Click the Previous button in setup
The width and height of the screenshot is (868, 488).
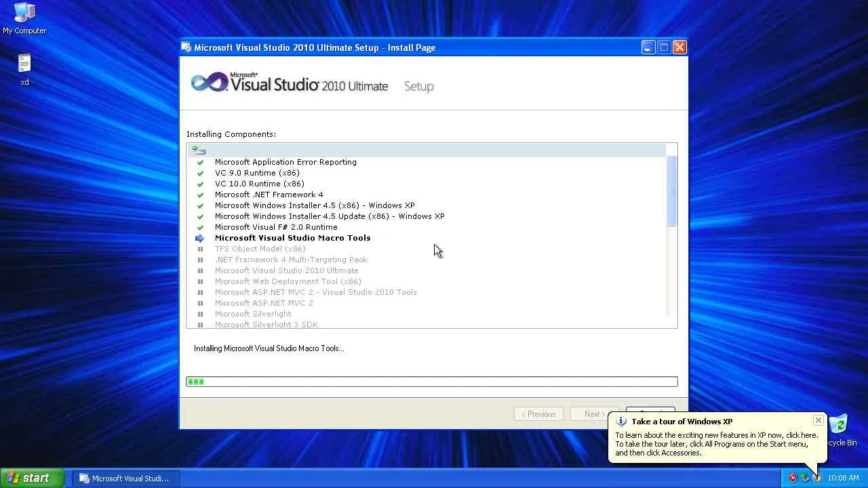tap(538, 414)
